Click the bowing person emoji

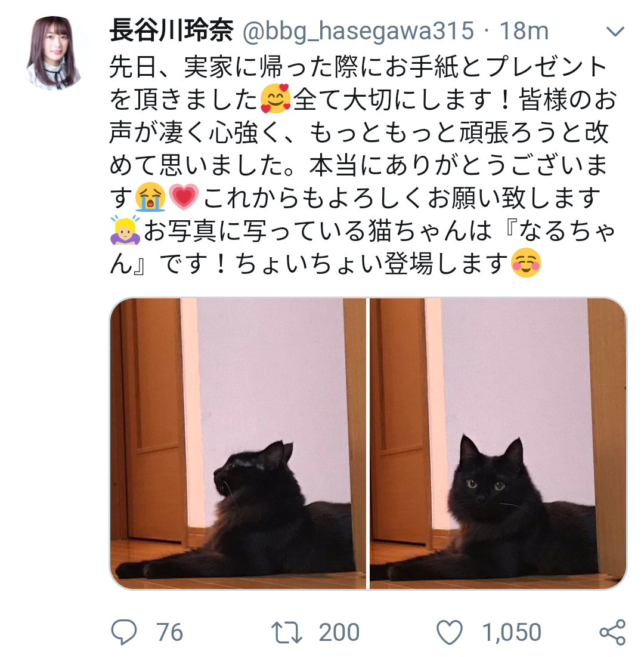[x=125, y=230]
